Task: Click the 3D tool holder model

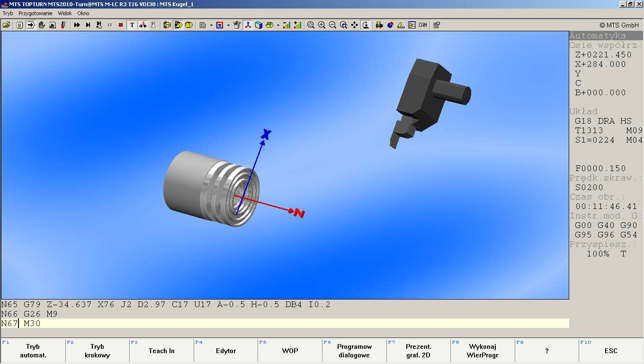Action: tap(429, 103)
